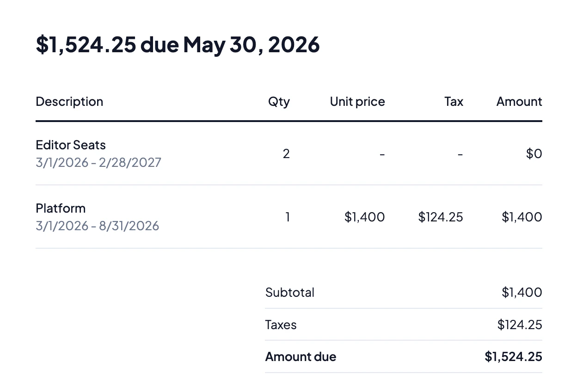The image size is (577, 392).
Task: Click the Amount column header
Action: click(x=519, y=102)
